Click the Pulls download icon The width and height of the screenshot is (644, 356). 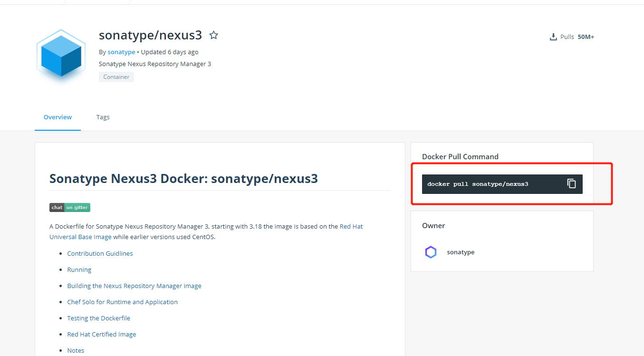pyautogui.click(x=553, y=37)
